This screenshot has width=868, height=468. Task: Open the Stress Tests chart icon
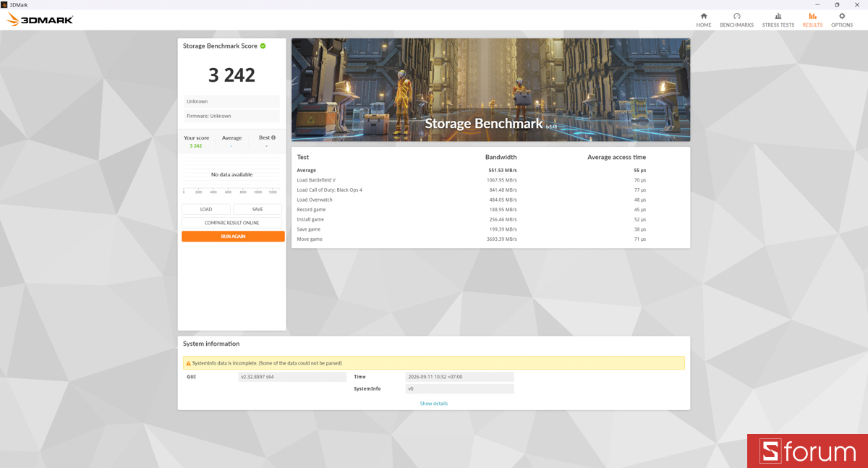click(778, 16)
